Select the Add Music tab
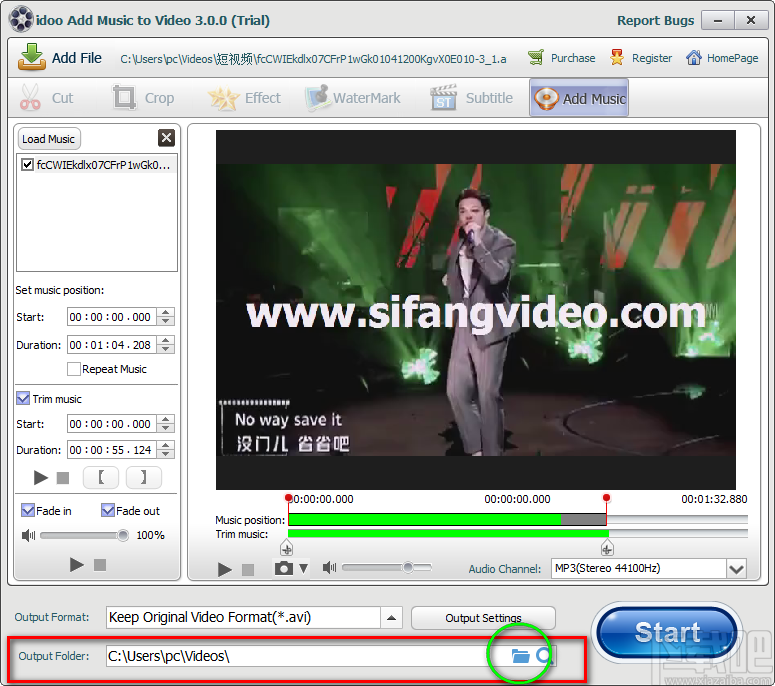The height and width of the screenshot is (686, 775). (579, 98)
